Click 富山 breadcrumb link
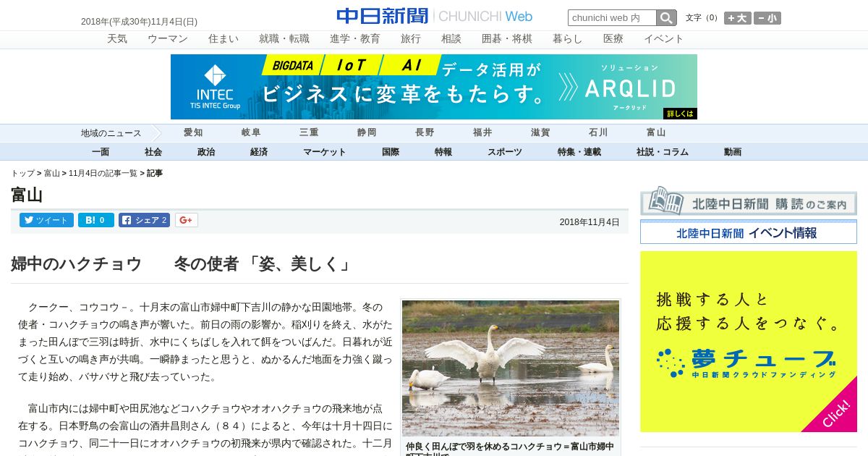This screenshot has width=868, height=456. pos(52,174)
